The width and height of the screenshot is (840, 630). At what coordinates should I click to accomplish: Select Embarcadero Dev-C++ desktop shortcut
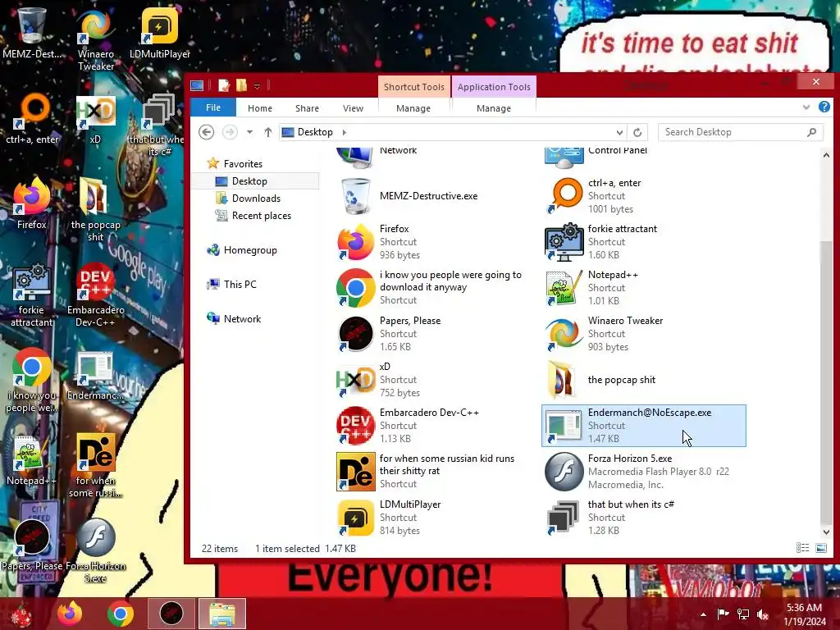[95, 294]
